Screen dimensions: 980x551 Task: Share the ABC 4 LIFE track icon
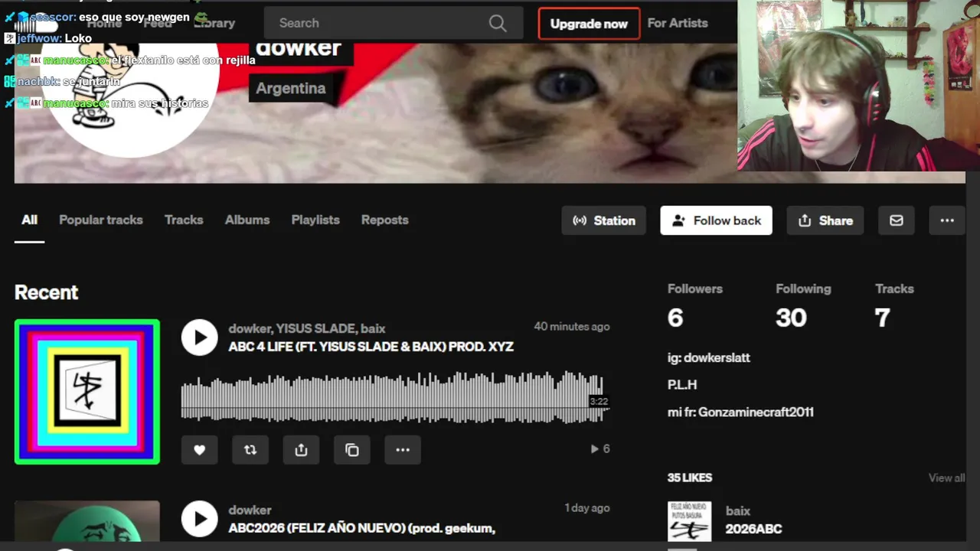coord(301,450)
